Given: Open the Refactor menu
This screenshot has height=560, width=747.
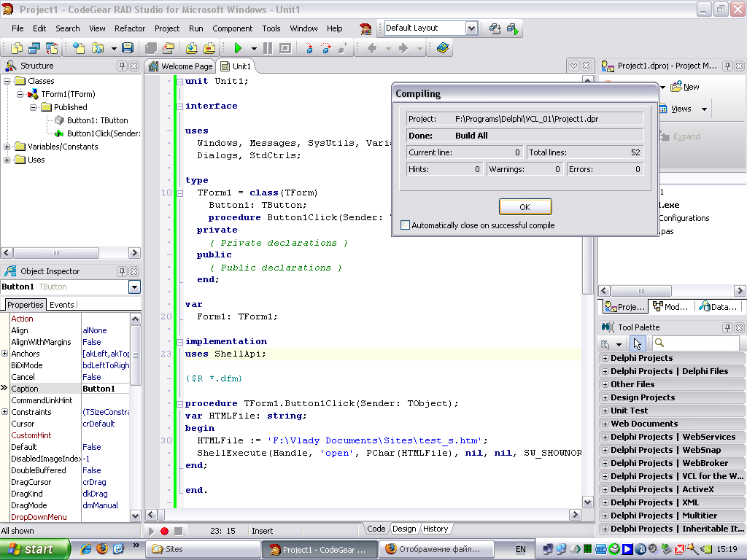Looking at the screenshot, I should point(130,28).
